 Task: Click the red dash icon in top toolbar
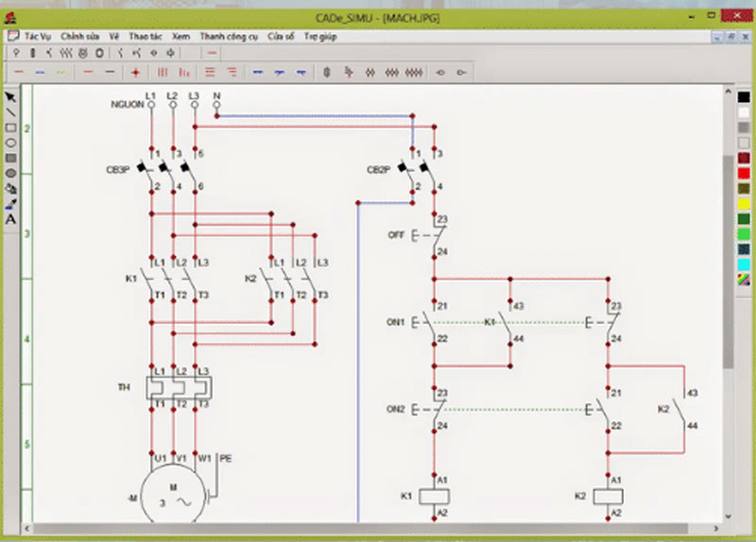click(x=212, y=53)
